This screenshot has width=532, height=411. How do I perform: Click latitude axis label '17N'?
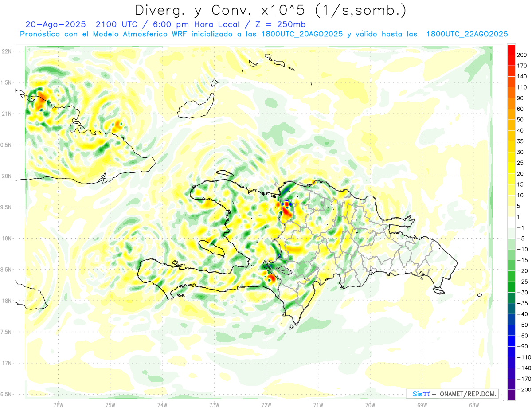[7, 363]
